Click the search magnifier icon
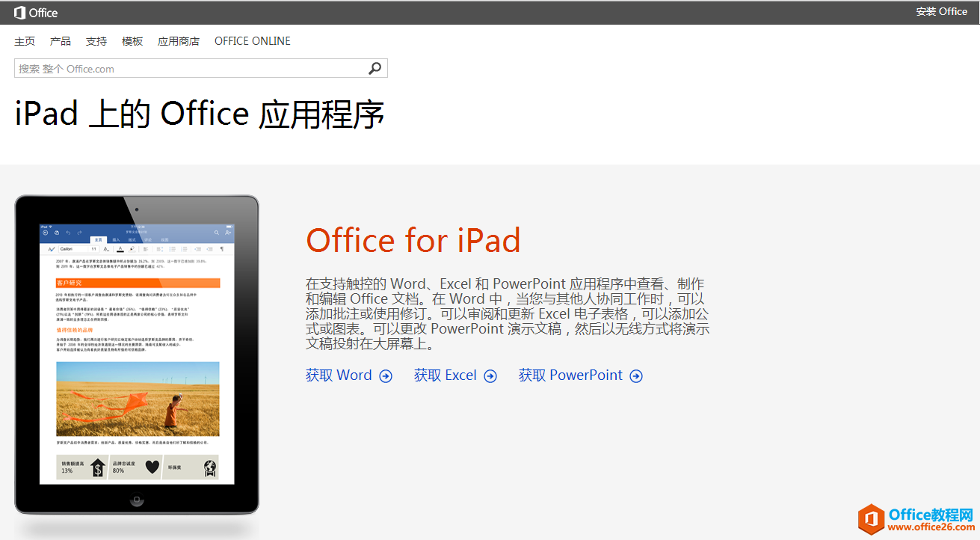This screenshot has height=540, width=980. tap(375, 68)
